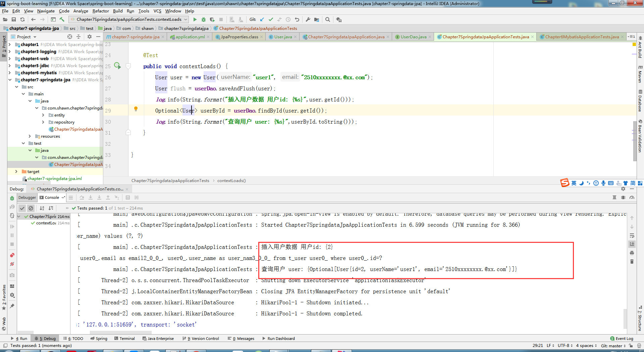Image resolution: width=644 pixels, height=352 pixels.
Task: Run with Coverage from the toolbar
Action: 212,19
